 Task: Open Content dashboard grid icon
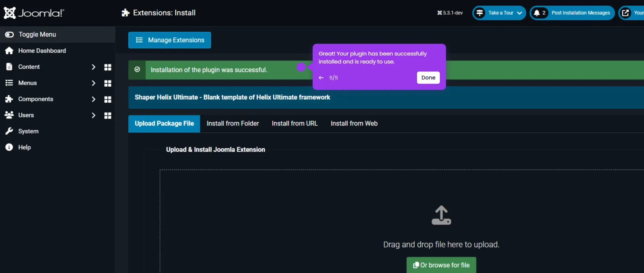[108, 67]
